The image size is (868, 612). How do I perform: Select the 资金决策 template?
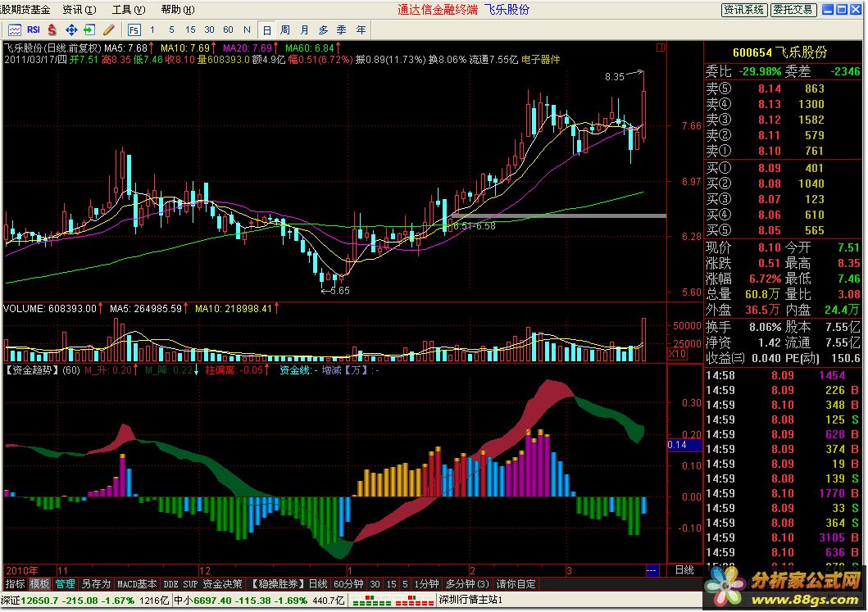tap(223, 584)
